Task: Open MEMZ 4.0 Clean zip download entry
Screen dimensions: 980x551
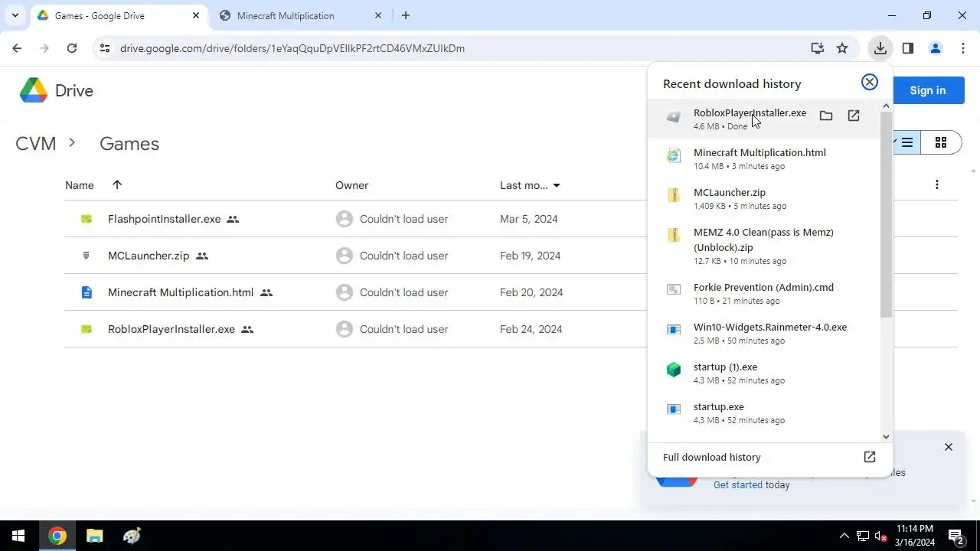Action: (764, 246)
